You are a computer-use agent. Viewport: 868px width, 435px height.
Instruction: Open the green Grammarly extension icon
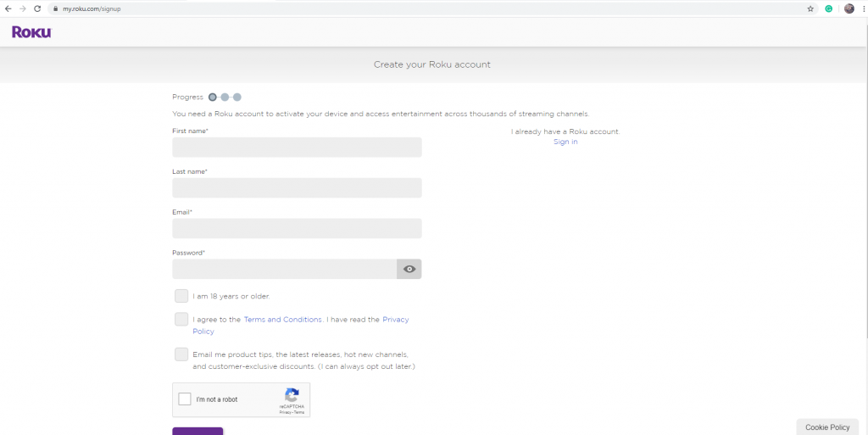pyautogui.click(x=829, y=8)
